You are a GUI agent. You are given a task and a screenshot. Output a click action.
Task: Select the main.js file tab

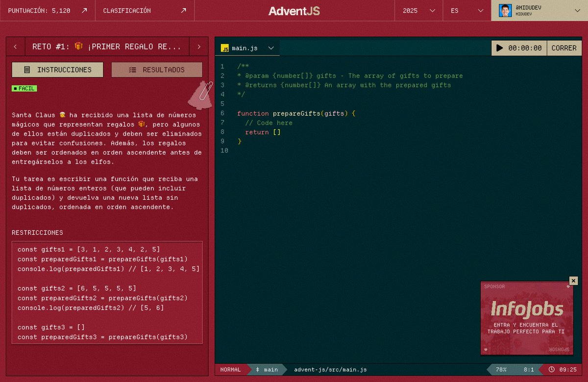(247, 48)
